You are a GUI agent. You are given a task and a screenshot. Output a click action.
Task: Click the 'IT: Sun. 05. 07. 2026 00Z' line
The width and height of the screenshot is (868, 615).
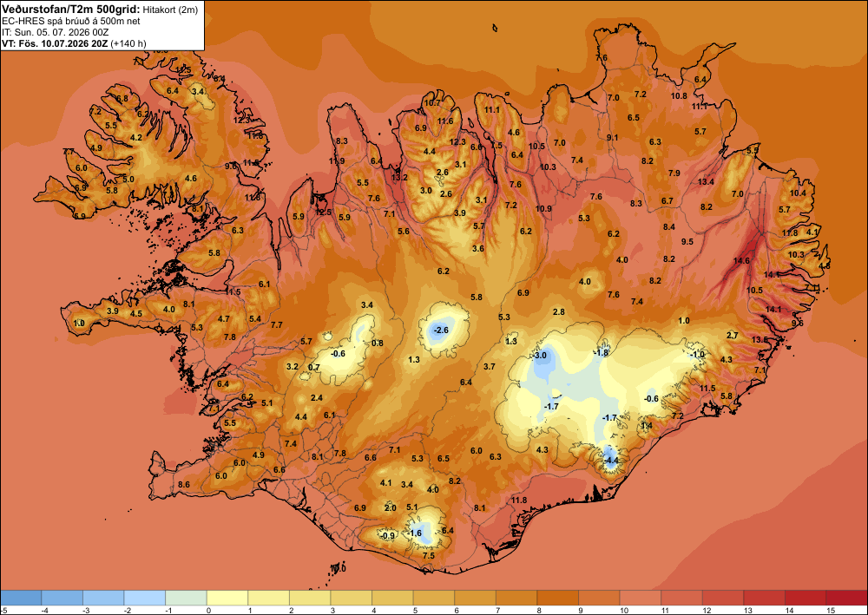(55, 32)
